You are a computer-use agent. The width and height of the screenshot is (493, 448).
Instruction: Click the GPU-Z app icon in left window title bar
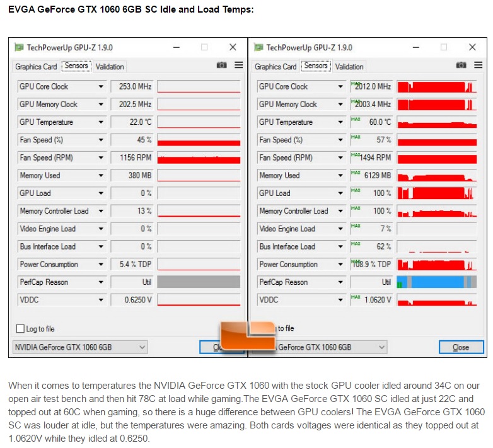click(x=19, y=47)
